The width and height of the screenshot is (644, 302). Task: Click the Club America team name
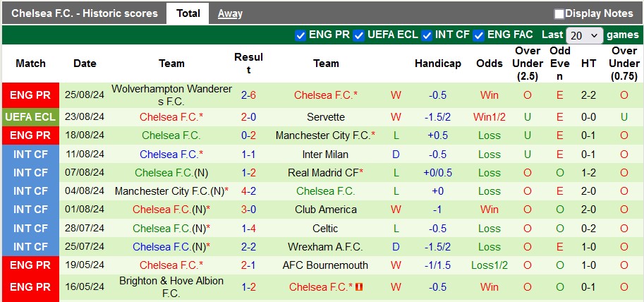(x=326, y=210)
